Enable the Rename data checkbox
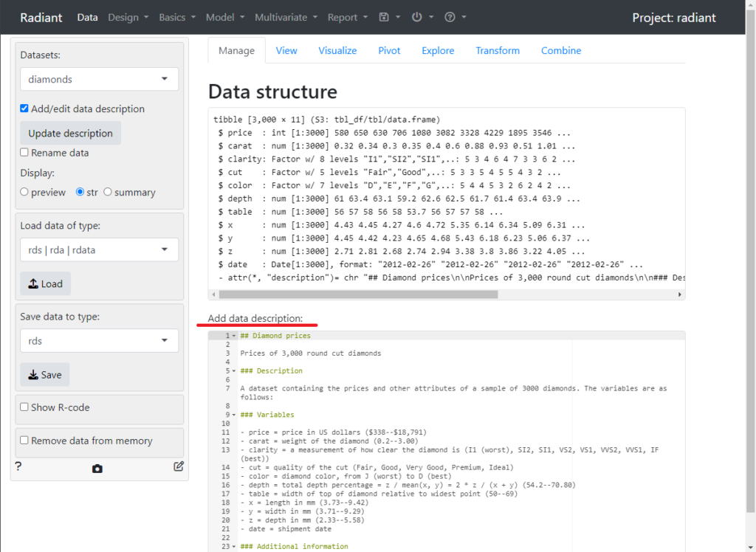Viewport: 756px width, 552px height. point(24,153)
